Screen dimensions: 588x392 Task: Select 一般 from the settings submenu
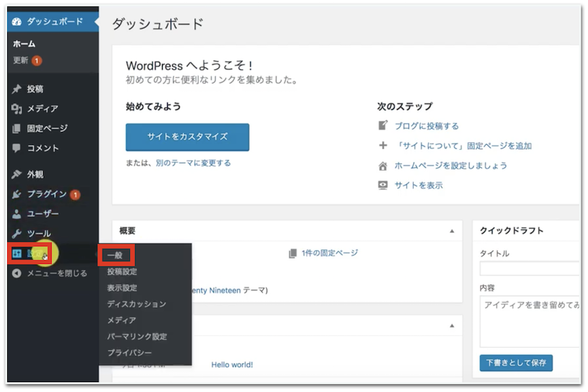(115, 255)
